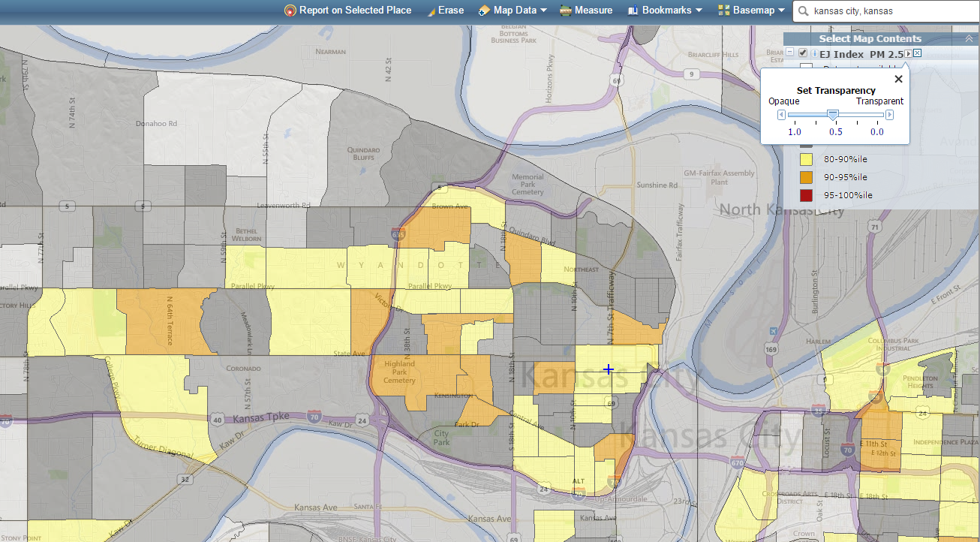This screenshot has width=980, height=542.
Task: Click the Route 32 highway shield
Action: pyautogui.click(x=185, y=478)
